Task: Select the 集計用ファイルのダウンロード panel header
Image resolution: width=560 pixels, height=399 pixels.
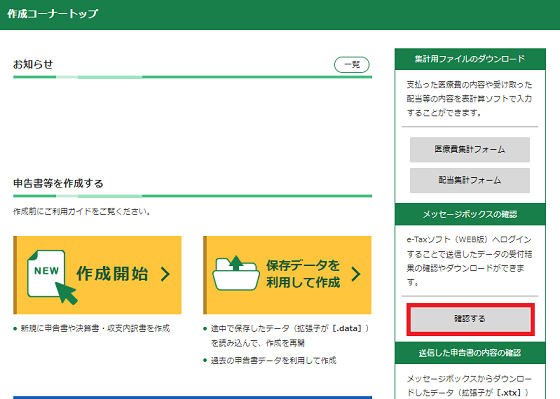Action: tap(470, 59)
